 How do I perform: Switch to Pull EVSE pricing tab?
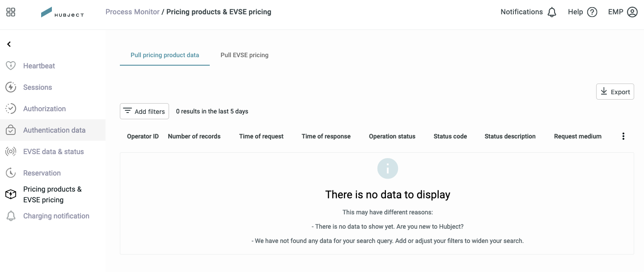pyautogui.click(x=244, y=55)
